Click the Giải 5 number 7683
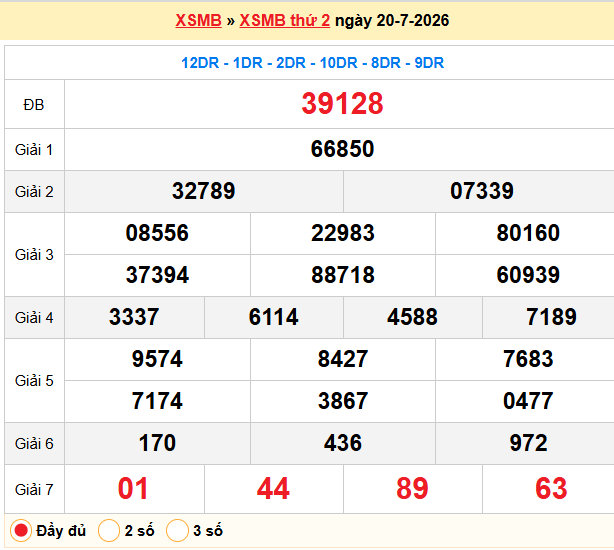 pos(528,359)
